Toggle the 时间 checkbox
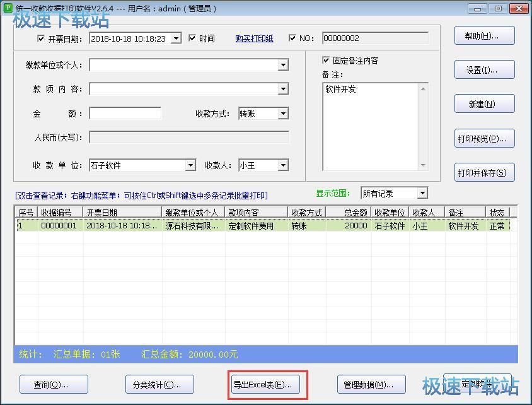 193,38
